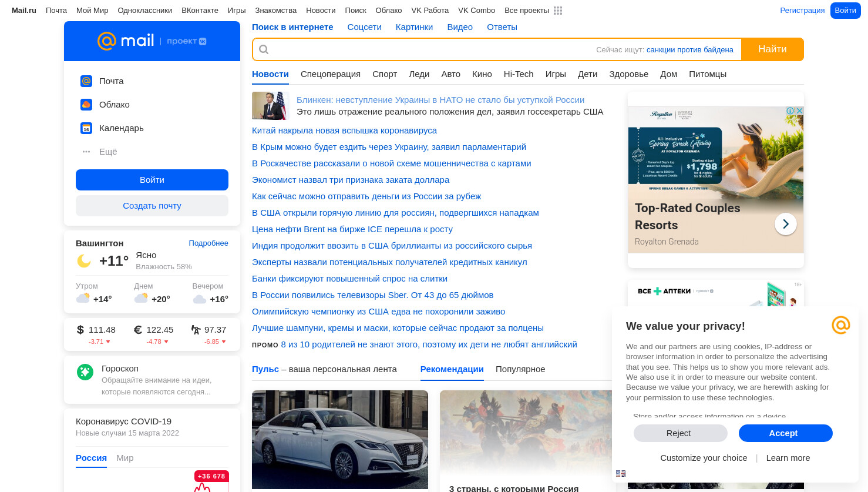This screenshot has height=492, width=868.
Task: Switch search to Ответы
Action: click(502, 27)
